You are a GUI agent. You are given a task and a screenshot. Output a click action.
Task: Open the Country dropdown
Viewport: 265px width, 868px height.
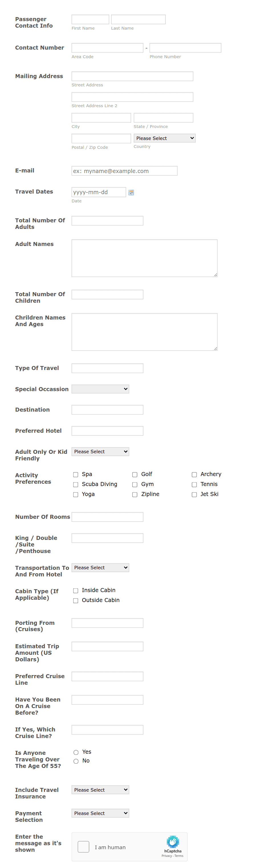tap(164, 138)
